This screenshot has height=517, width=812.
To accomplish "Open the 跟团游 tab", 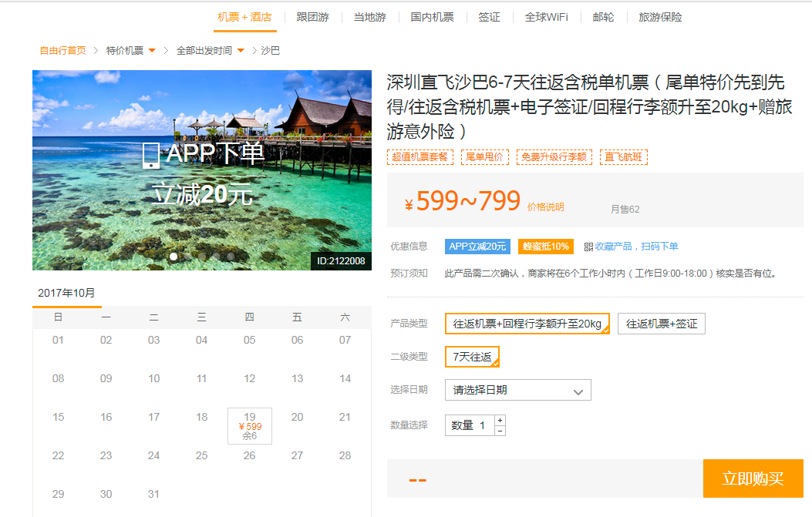I will pyautogui.click(x=313, y=17).
